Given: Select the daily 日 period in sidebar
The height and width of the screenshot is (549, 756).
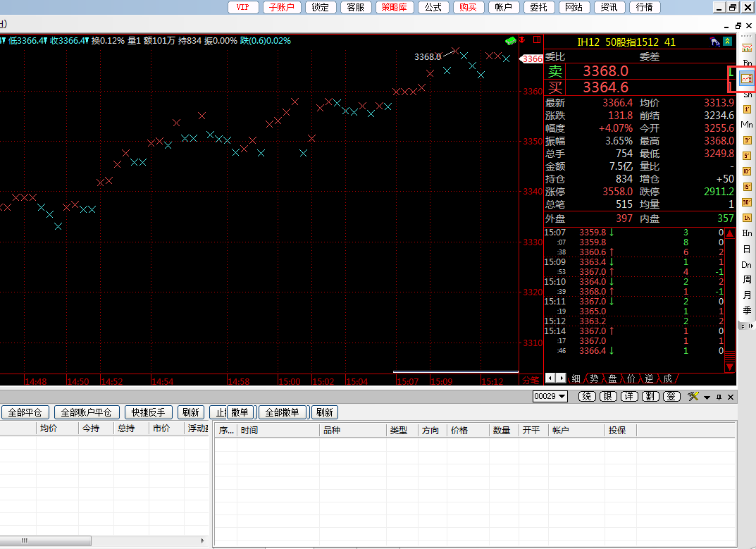Looking at the screenshot, I should [x=747, y=249].
